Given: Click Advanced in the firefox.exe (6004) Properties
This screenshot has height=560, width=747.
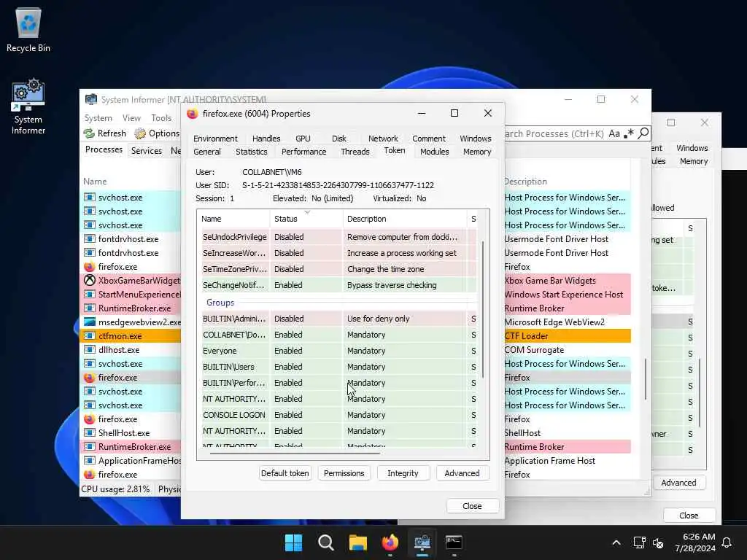Looking at the screenshot, I should pyautogui.click(x=462, y=473).
